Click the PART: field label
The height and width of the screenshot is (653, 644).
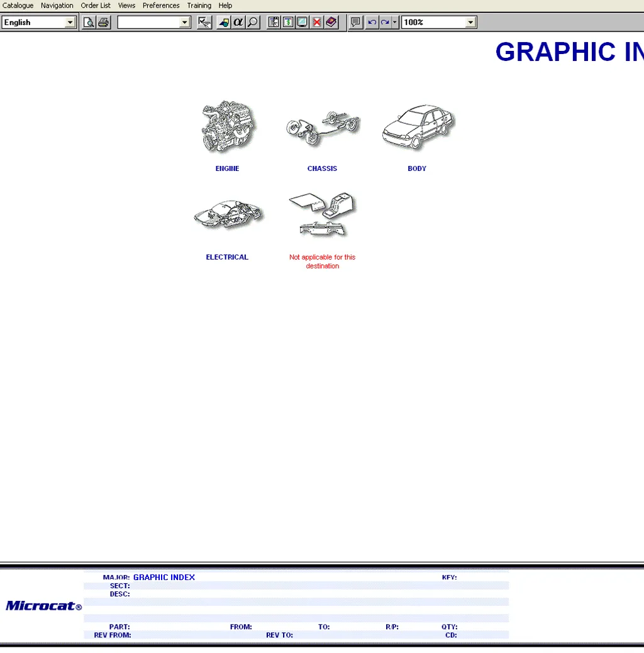click(119, 627)
